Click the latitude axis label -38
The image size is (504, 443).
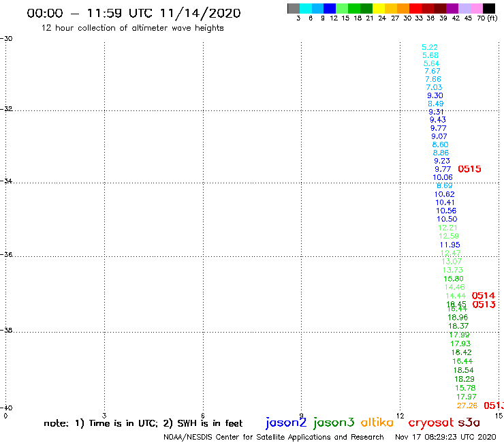6,330
